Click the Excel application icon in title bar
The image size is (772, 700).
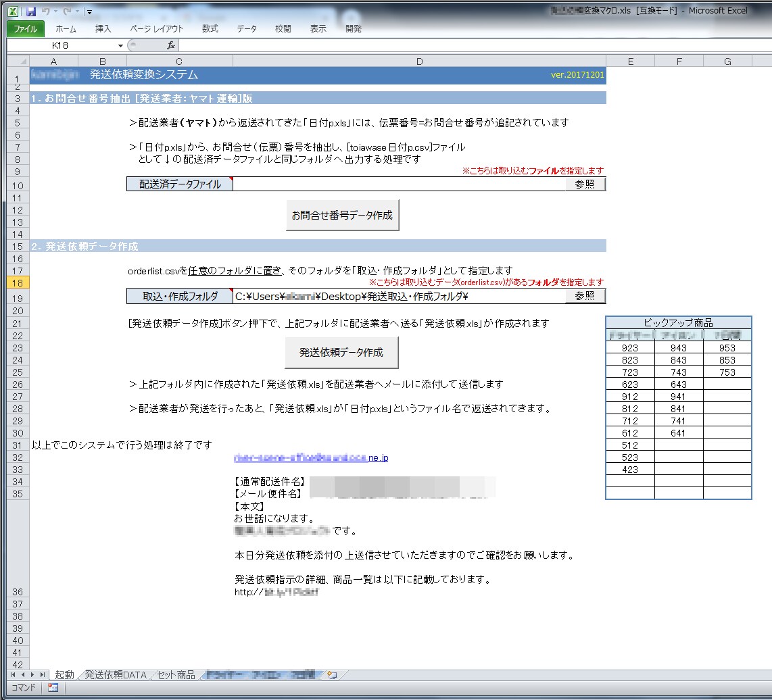(x=14, y=11)
